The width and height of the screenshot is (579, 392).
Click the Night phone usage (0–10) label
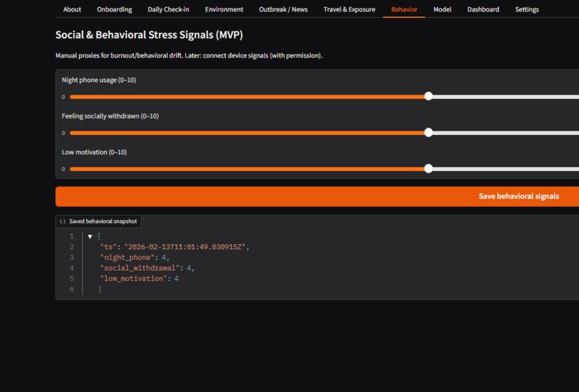(99, 80)
